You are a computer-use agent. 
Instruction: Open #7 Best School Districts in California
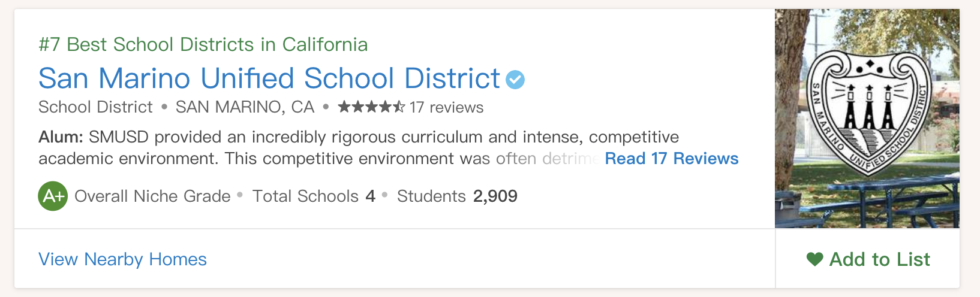(203, 44)
